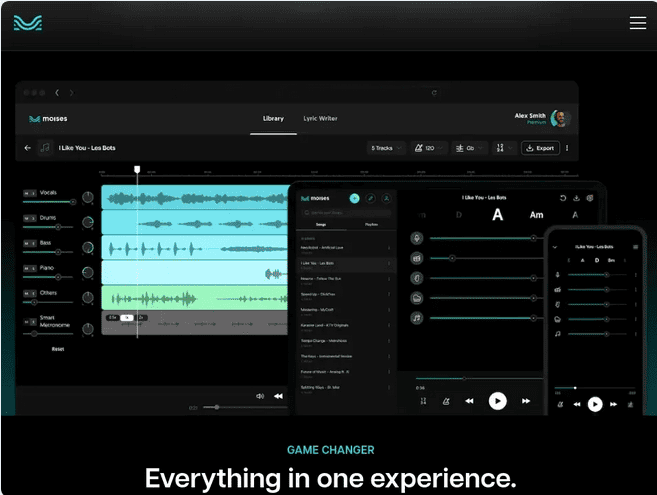
Task: Select 2x metronome speed option
Action: pyautogui.click(x=141, y=318)
